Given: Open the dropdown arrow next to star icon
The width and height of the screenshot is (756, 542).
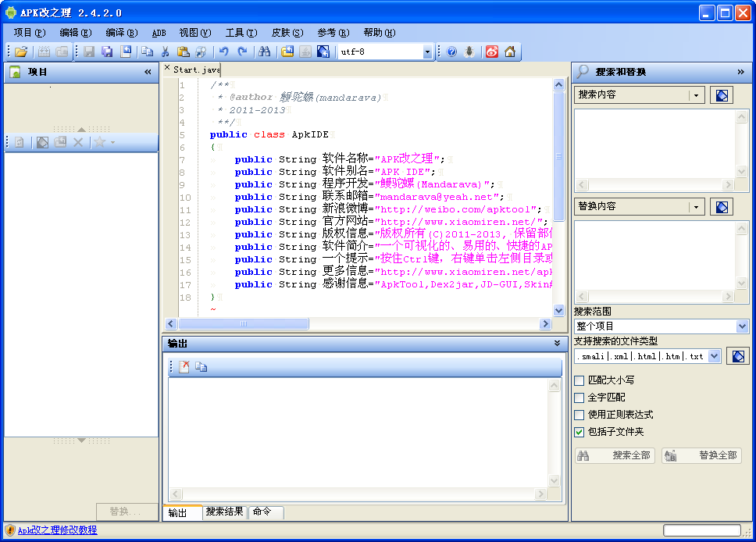Looking at the screenshot, I should pos(112,142).
